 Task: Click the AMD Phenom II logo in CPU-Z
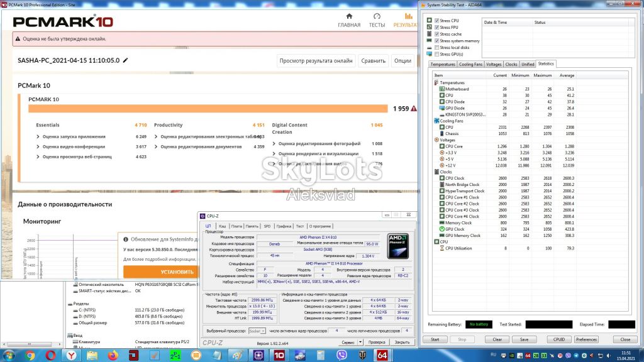397,246
